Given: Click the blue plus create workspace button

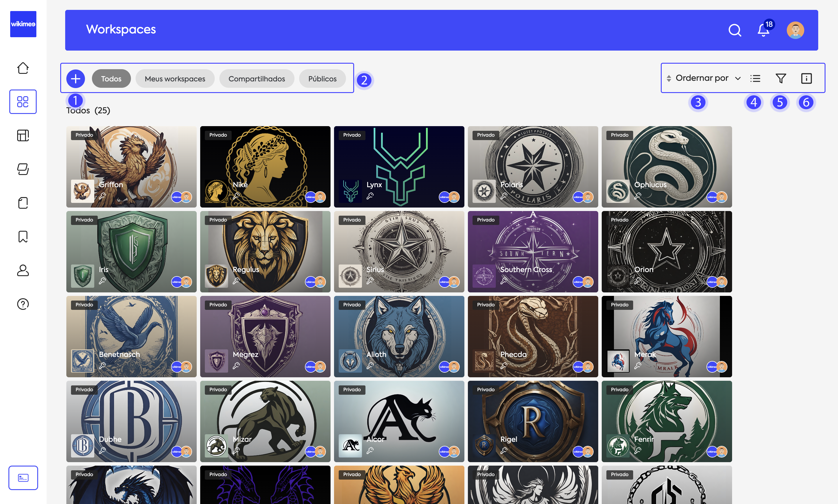Looking at the screenshot, I should (75, 79).
